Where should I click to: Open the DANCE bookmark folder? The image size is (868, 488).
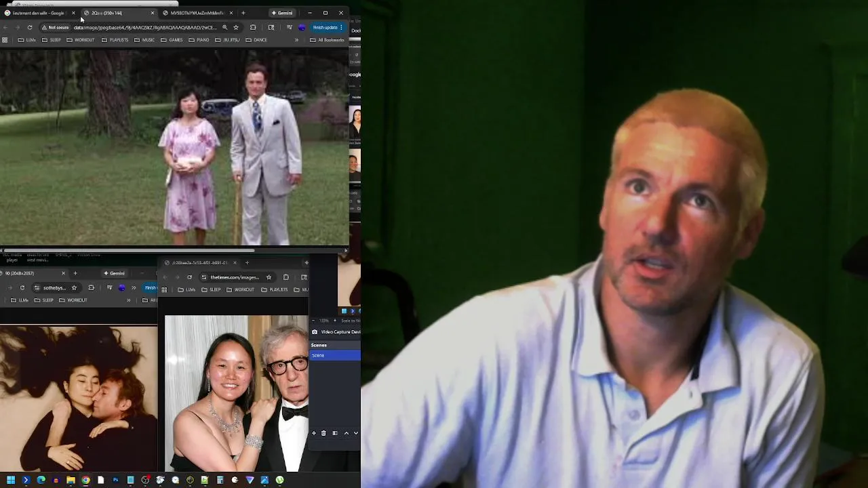(x=256, y=40)
